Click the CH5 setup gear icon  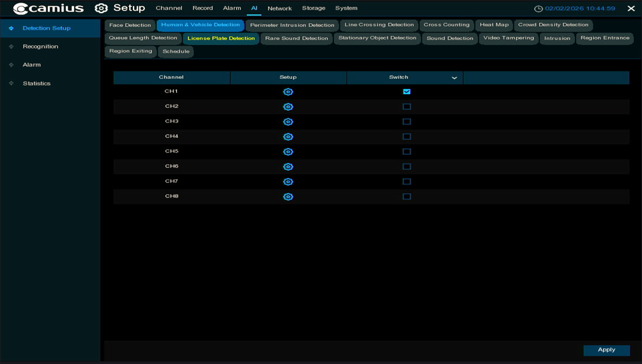point(288,152)
